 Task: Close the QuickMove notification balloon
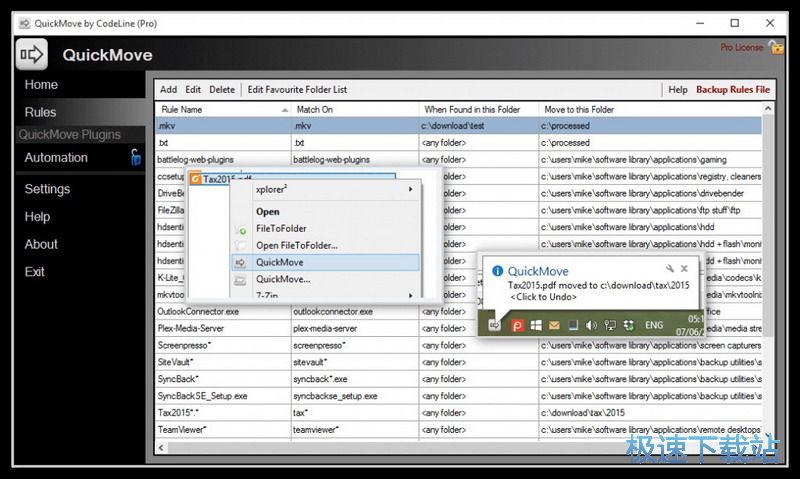(685, 269)
